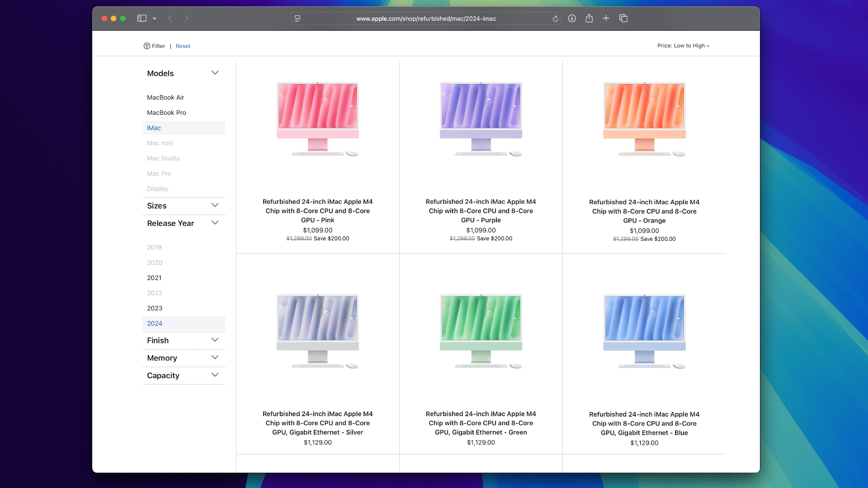The height and width of the screenshot is (488, 868).
Task: Choose Display in Models list
Action: click(157, 189)
